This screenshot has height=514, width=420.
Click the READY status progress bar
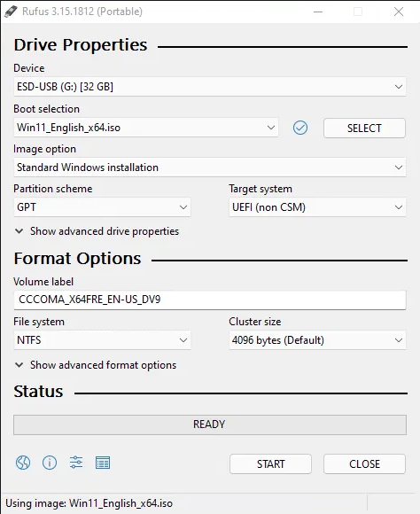click(x=210, y=424)
